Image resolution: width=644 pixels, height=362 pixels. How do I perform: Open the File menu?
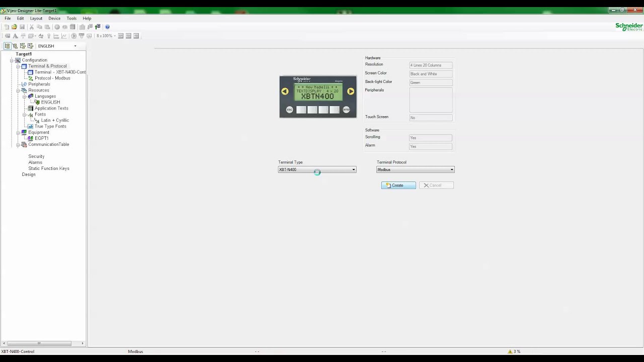(8, 18)
